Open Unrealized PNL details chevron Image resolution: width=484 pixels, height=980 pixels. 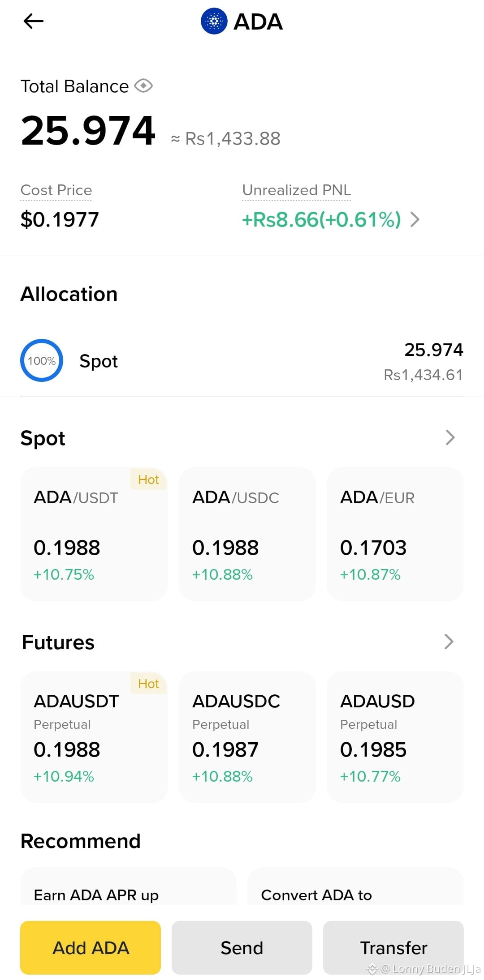415,219
